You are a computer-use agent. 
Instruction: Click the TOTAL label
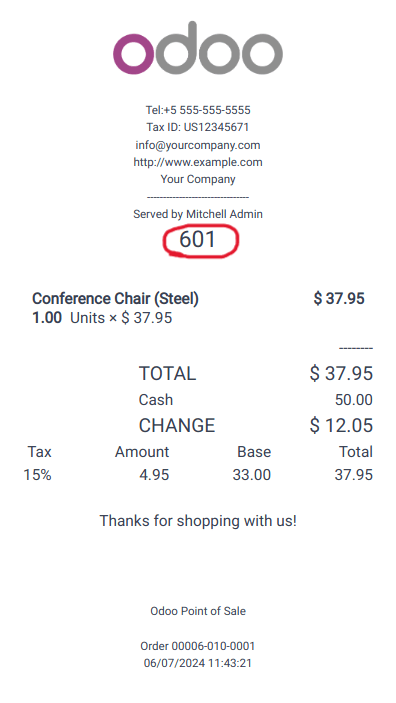[x=167, y=373]
